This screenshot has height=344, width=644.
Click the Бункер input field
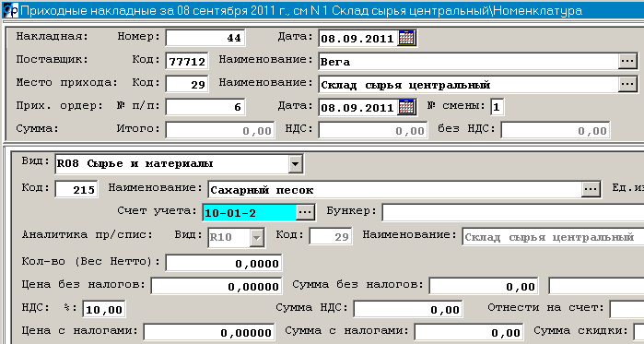coord(513,212)
